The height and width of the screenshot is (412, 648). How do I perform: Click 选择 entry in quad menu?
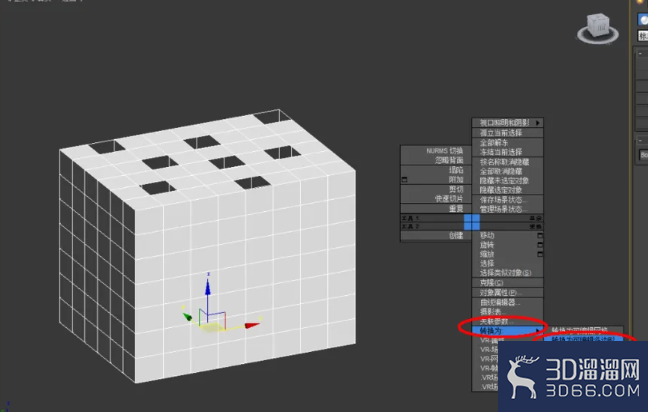tap(487, 263)
